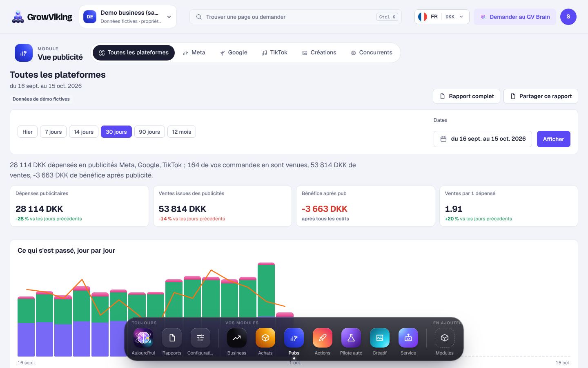Click the 16 sept. axis label
This screenshot has width=588, height=368.
(26, 363)
